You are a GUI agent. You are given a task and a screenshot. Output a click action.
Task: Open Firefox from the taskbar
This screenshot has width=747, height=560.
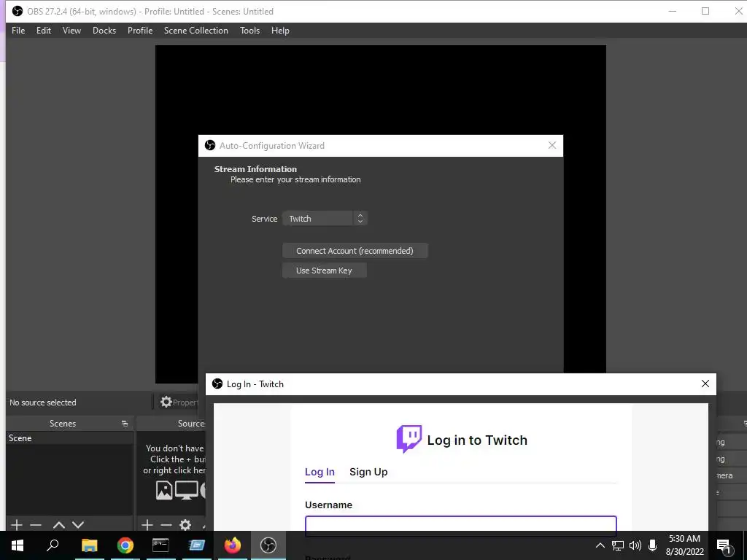click(x=233, y=545)
